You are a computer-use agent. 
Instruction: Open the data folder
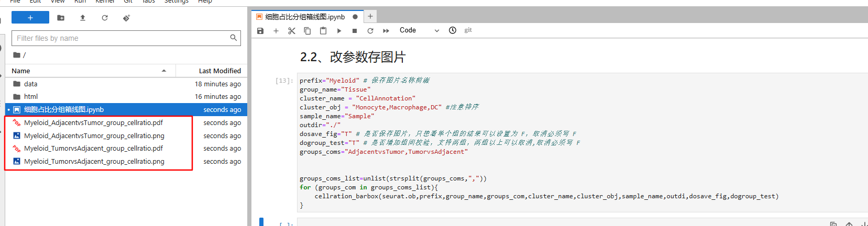point(31,84)
